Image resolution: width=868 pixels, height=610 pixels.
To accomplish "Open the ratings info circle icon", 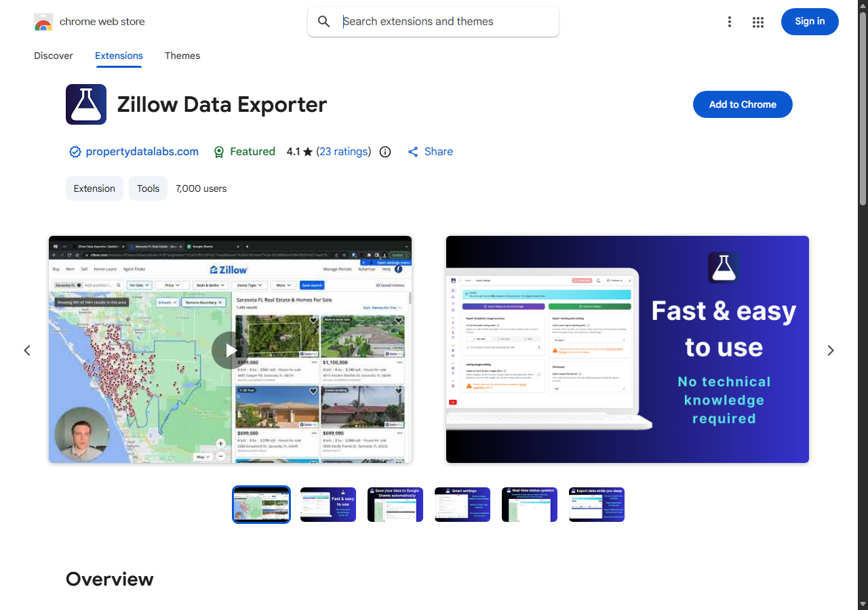I will (x=385, y=152).
